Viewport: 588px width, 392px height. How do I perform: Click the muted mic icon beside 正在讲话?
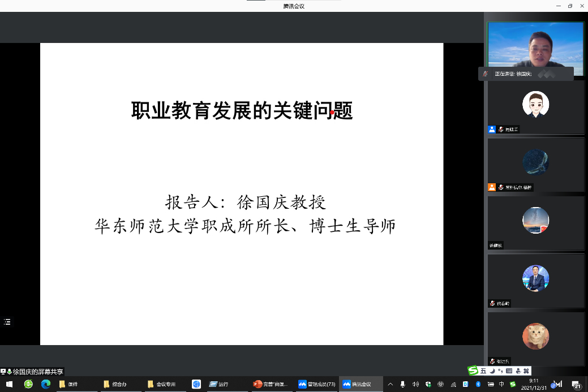click(x=485, y=74)
